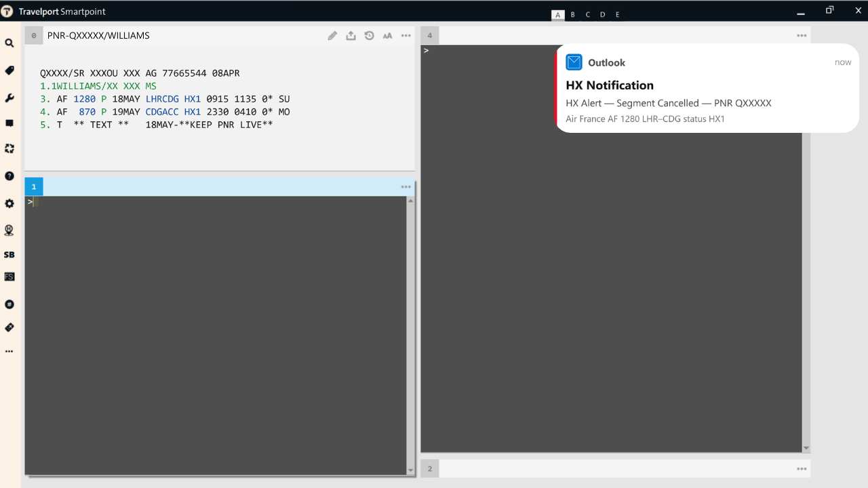This screenshot has height=488, width=868.
Task: Click window 1 scrollbar down arrow
Action: pos(410,470)
